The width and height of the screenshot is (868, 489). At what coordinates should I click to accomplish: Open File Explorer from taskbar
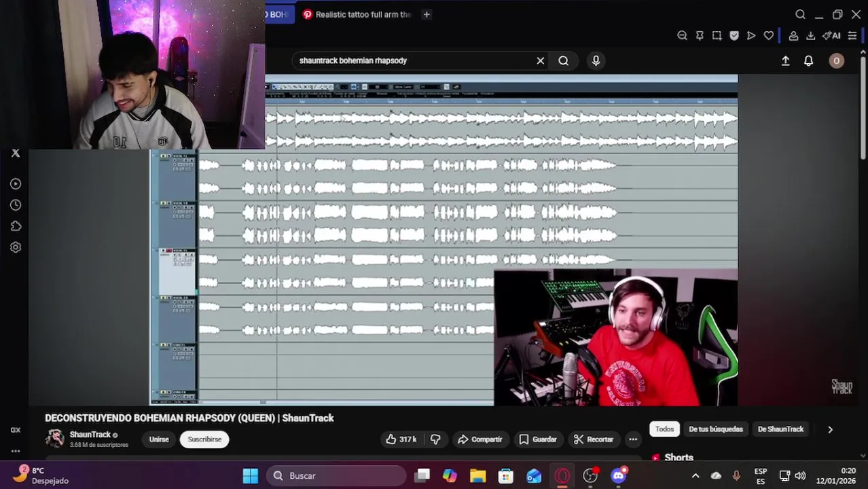[477, 476]
